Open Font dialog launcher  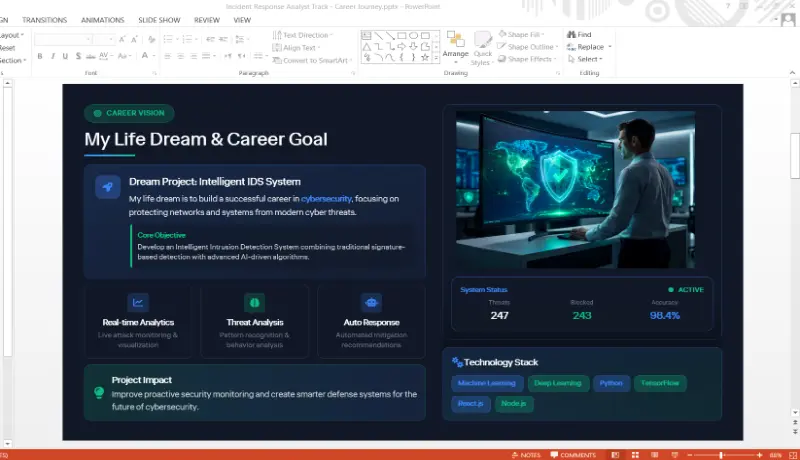[x=154, y=73]
